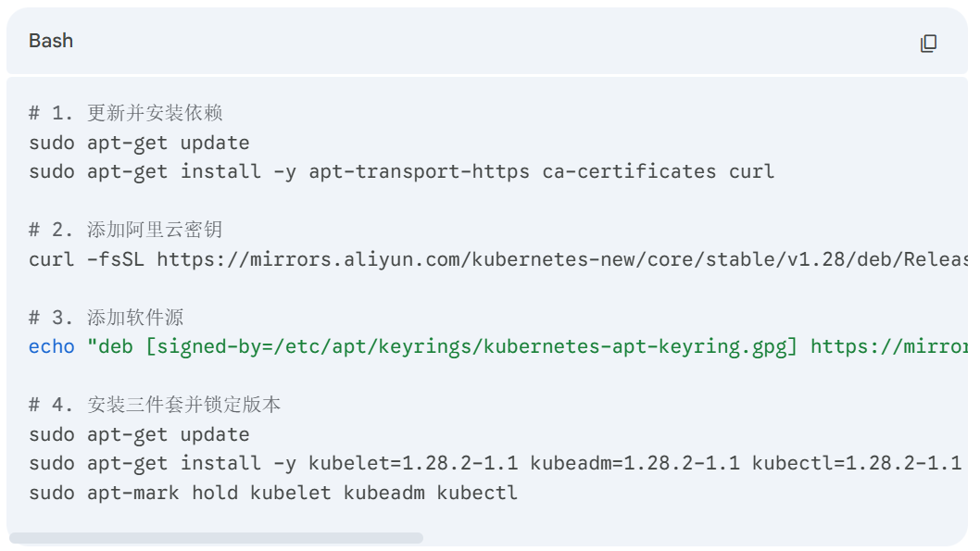Click the https URL after keyring.gpg bracket
This screenshot has height=551, width=980.
coord(888,346)
